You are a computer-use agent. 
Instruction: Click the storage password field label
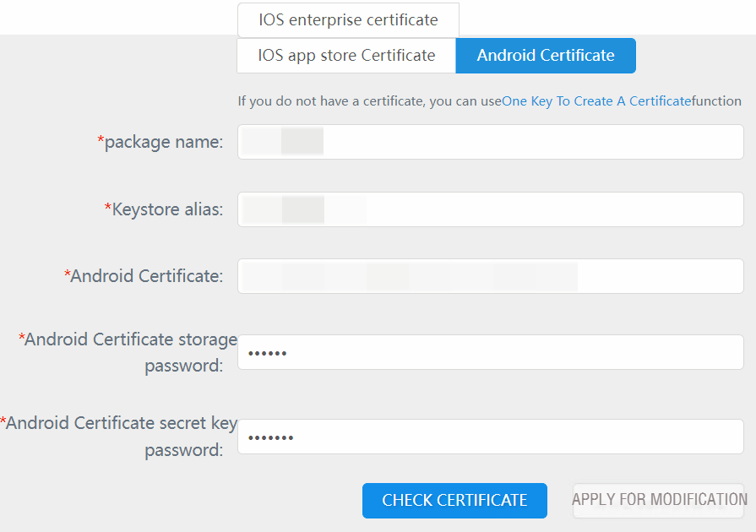pos(127,352)
